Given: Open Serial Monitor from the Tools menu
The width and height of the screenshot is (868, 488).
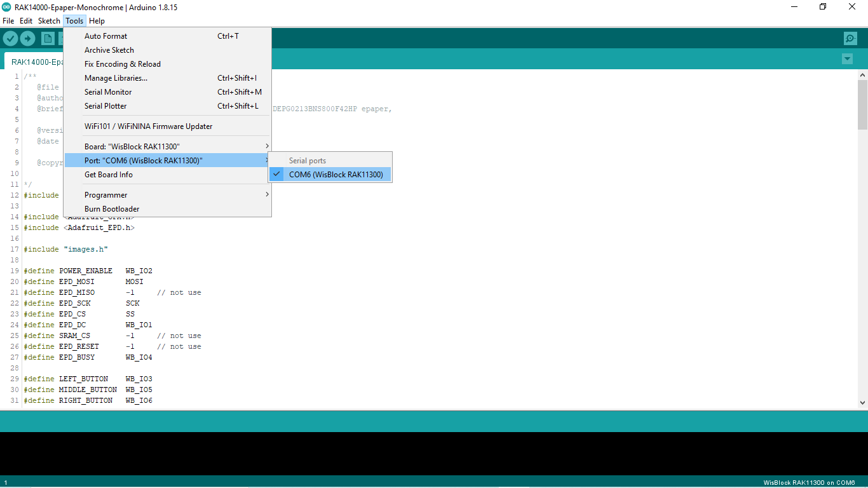Looking at the screenshot, I should click(168, 92).
